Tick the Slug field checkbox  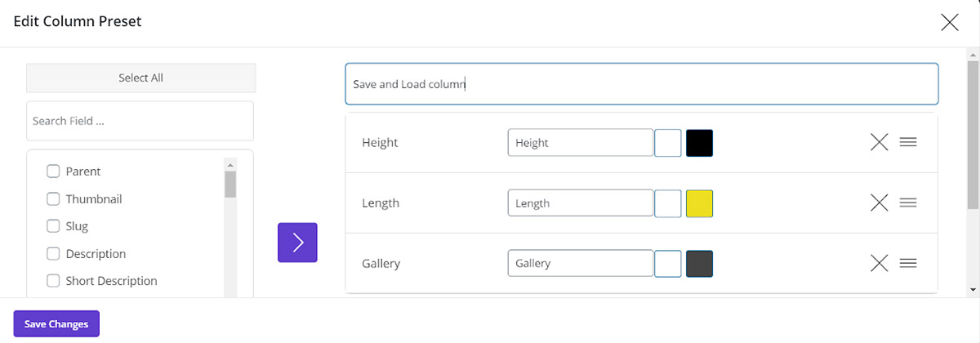(53, 226)
